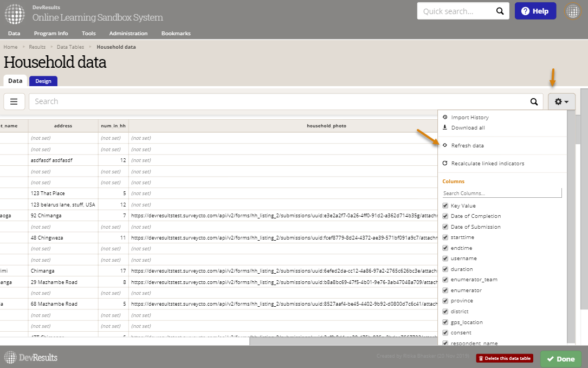Click Delete this data table button
Viewport: 588px width, 368px height.
coord(505,358)
